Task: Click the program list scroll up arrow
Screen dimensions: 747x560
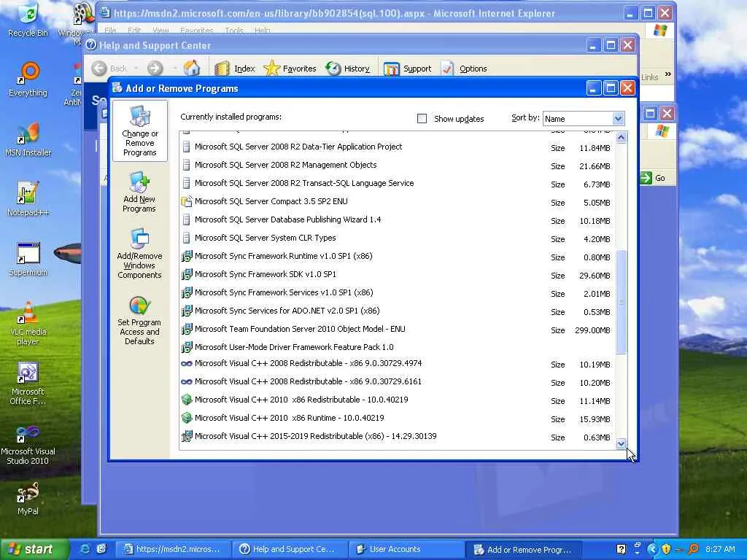Action: click(621, 138)
